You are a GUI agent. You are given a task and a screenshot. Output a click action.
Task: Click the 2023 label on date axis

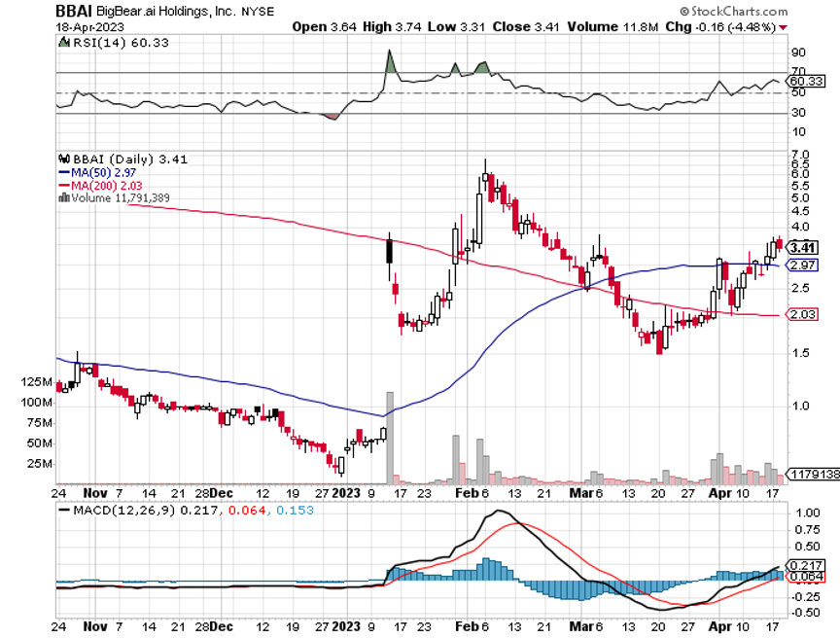(x=346, y=492)
